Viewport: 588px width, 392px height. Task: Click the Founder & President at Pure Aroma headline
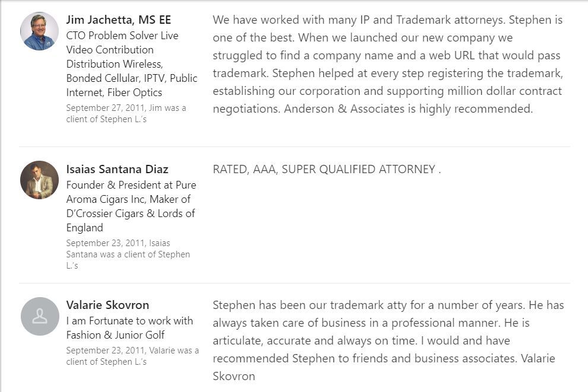pos(131,206)
